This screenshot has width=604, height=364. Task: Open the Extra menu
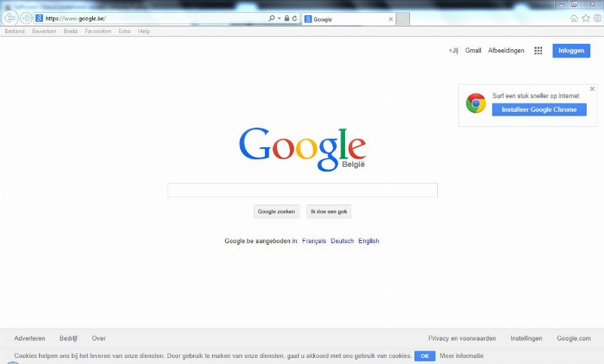tap(125, 31)
